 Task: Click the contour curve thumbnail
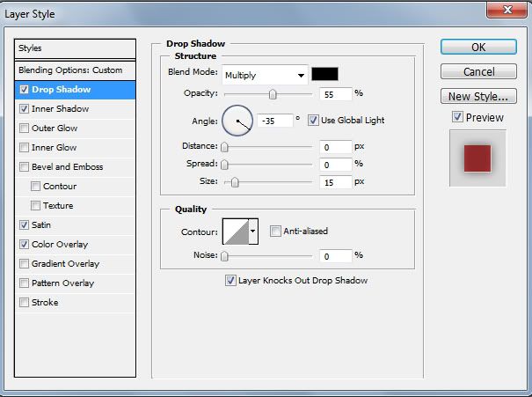tap(236, 232)
